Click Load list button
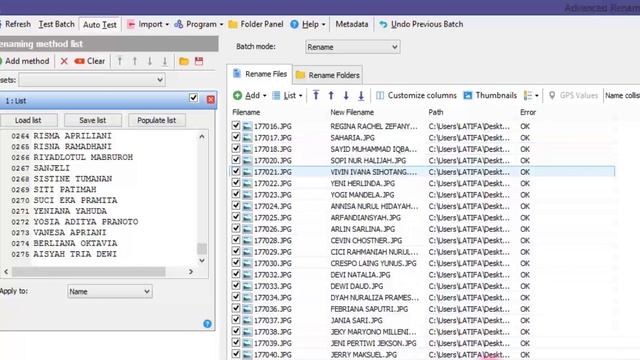640x360 pixels. 28,120
